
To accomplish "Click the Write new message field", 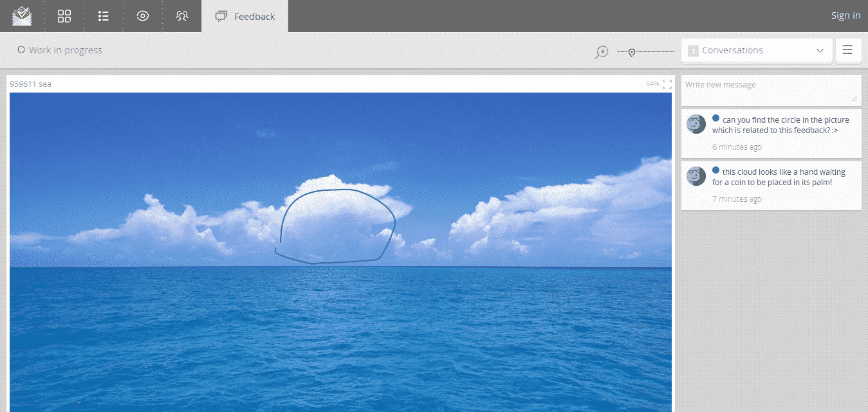I will tap(770, 90).
